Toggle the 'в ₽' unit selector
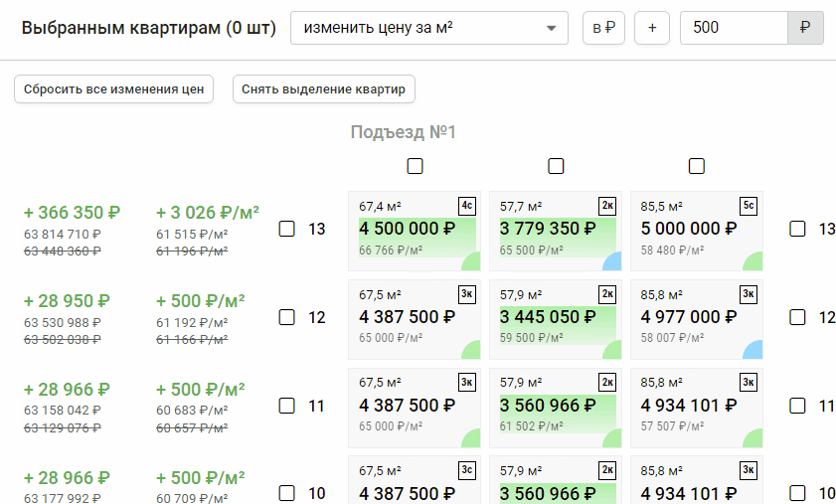 click(x=603, y=28)
